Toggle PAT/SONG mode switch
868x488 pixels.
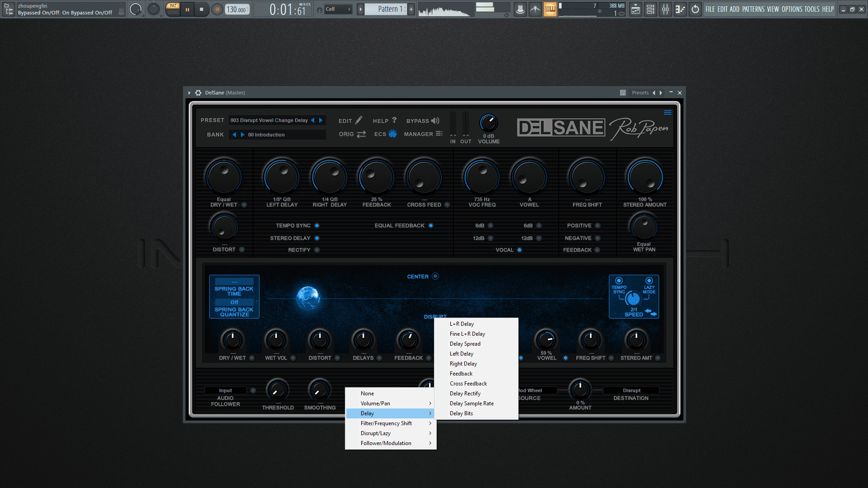pos(173,9)
